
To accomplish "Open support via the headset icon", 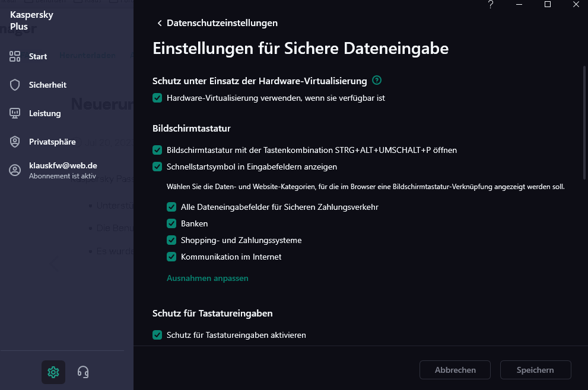I will tap(83, 372).
